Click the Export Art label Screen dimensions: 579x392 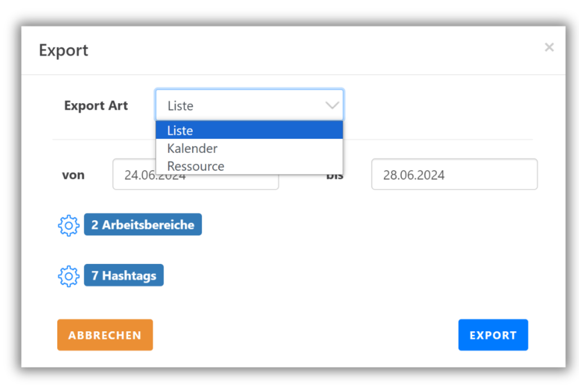pyautogui.click(x=96, y=106)
